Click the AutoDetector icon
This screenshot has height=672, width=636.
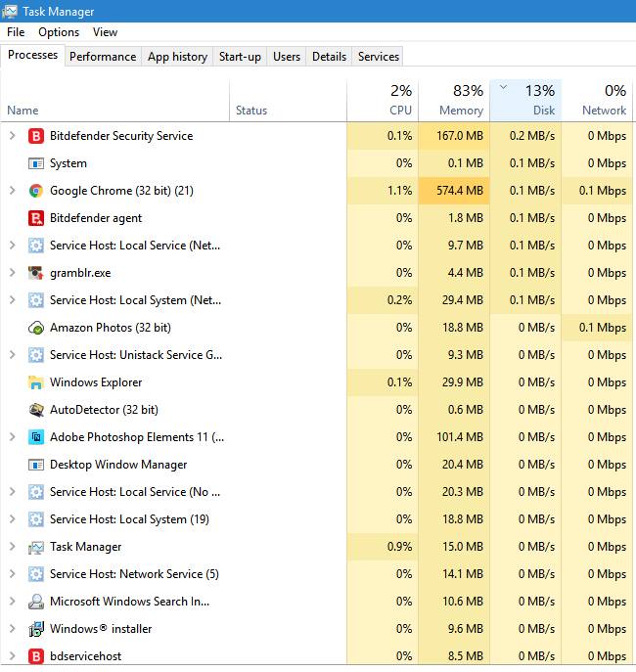point(36,410)
